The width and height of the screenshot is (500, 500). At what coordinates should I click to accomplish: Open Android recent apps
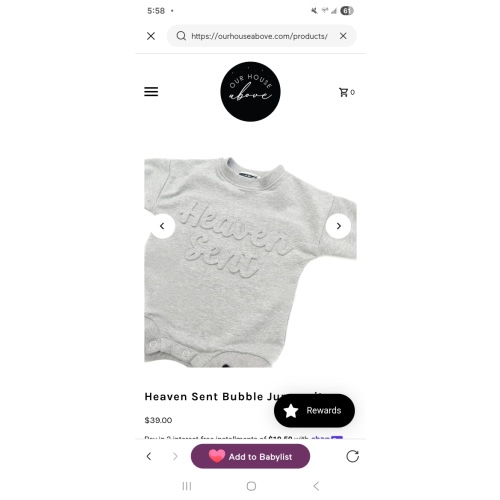coord(187,486)
